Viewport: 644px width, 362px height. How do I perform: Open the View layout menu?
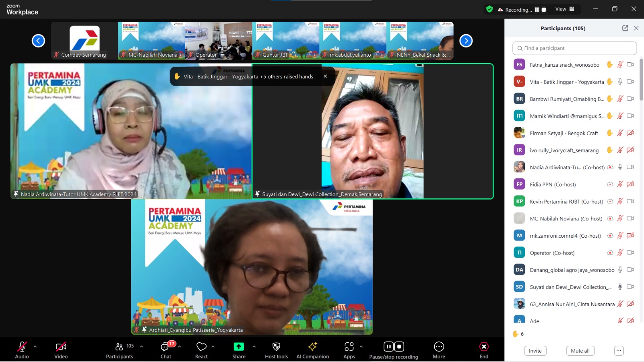coord(565,9)
